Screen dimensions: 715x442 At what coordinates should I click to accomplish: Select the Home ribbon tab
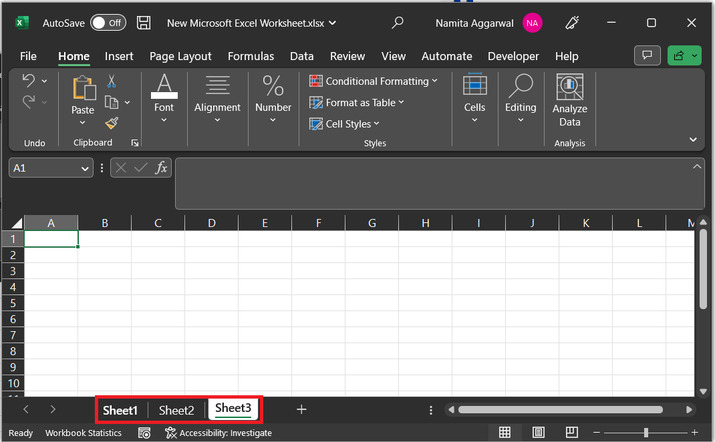click(x=73, y=56)
